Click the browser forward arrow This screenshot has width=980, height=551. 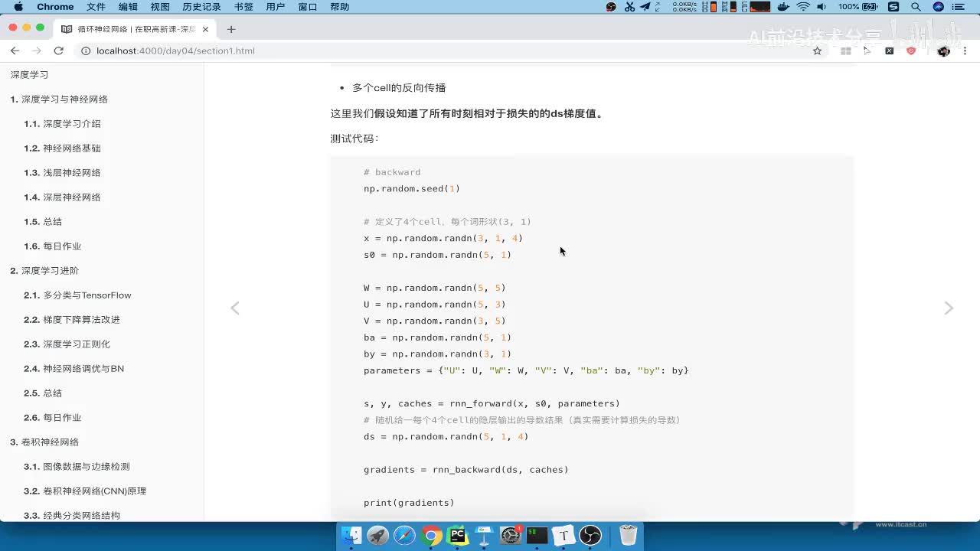(36, 51)
